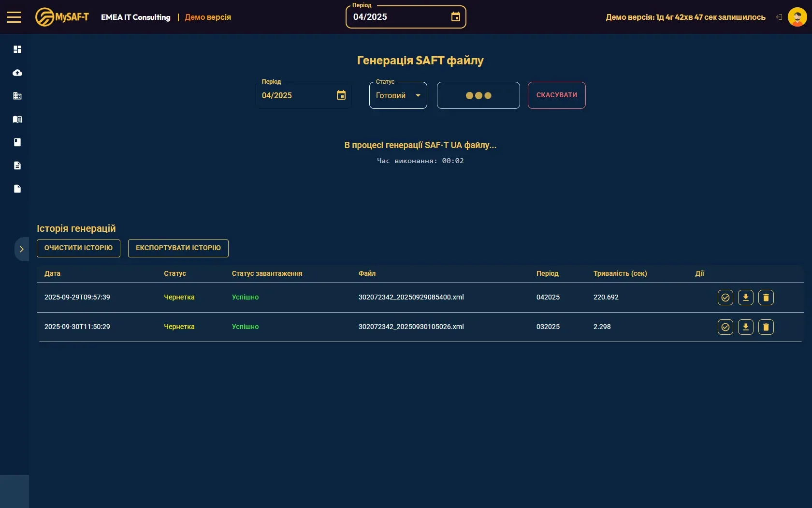Delete the 2025-09-30 history entry
The width and height of the screenshot is (812, 508).
point(766,327)
